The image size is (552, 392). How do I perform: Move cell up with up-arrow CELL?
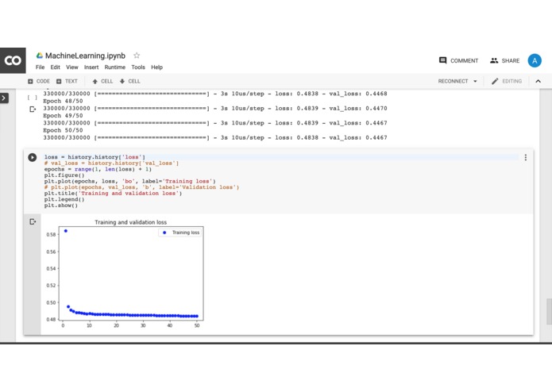102,81
